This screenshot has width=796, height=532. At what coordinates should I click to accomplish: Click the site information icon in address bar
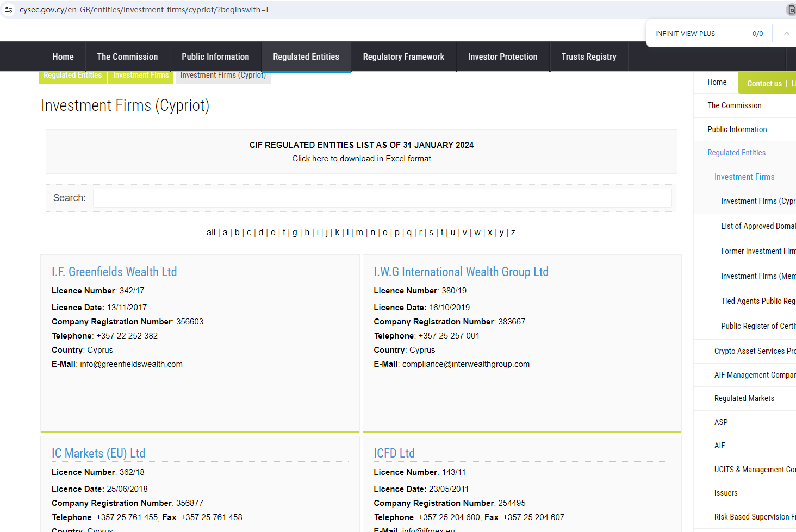click(x=9, y=10)
